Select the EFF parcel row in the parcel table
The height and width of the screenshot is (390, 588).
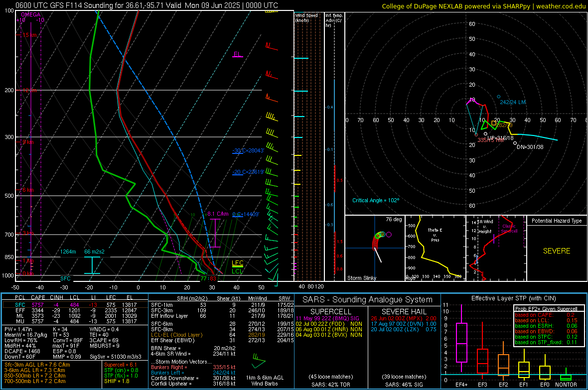[x=75, y=310]
